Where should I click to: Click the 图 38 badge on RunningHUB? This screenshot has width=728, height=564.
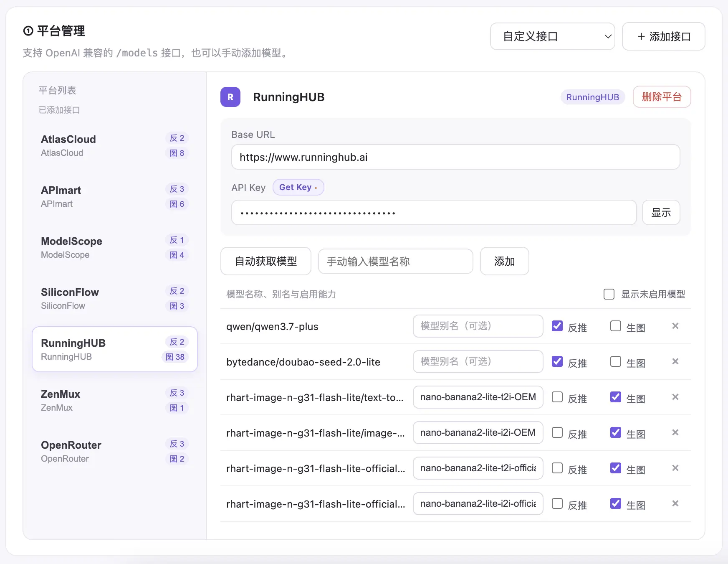point(175,357)
